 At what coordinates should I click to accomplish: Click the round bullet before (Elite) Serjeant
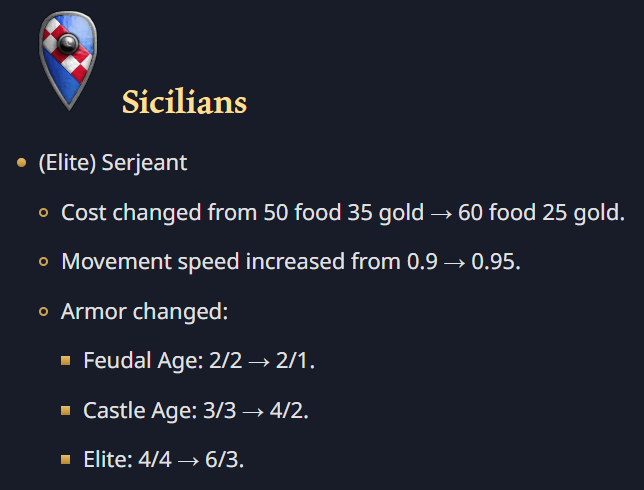[22, 162]
